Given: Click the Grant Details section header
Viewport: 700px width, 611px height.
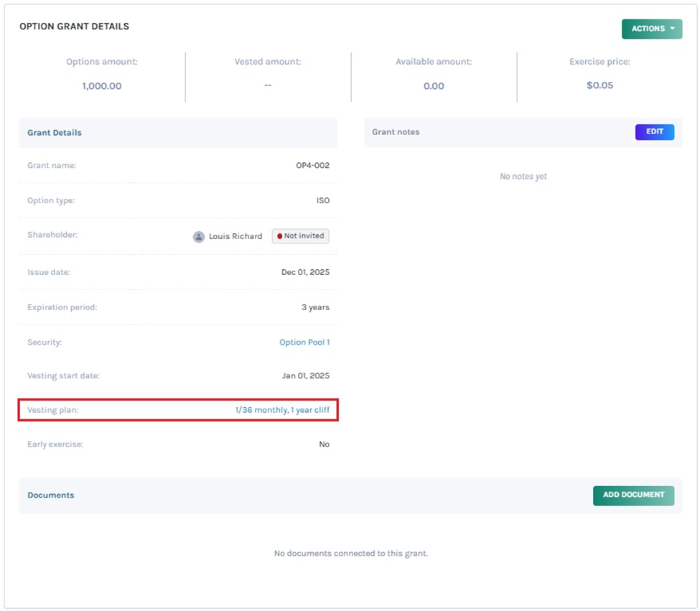Looking at the screenshot, I should pos(55,133).
